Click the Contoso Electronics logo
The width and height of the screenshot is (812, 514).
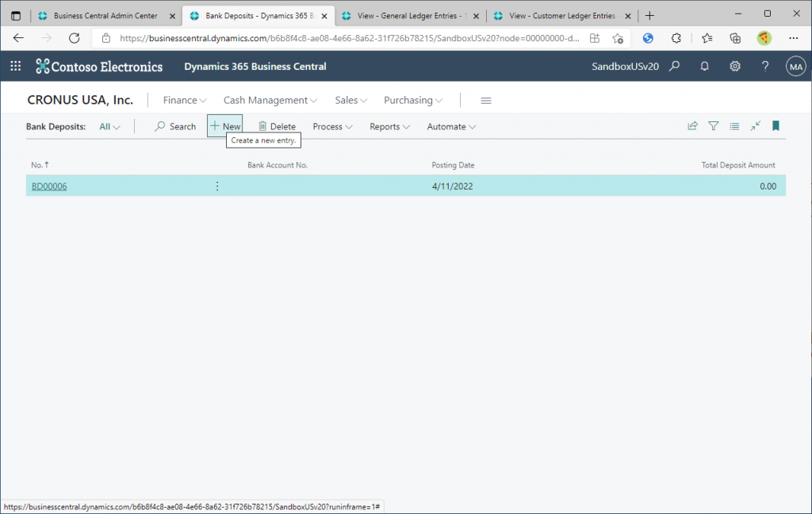point(99,67)
